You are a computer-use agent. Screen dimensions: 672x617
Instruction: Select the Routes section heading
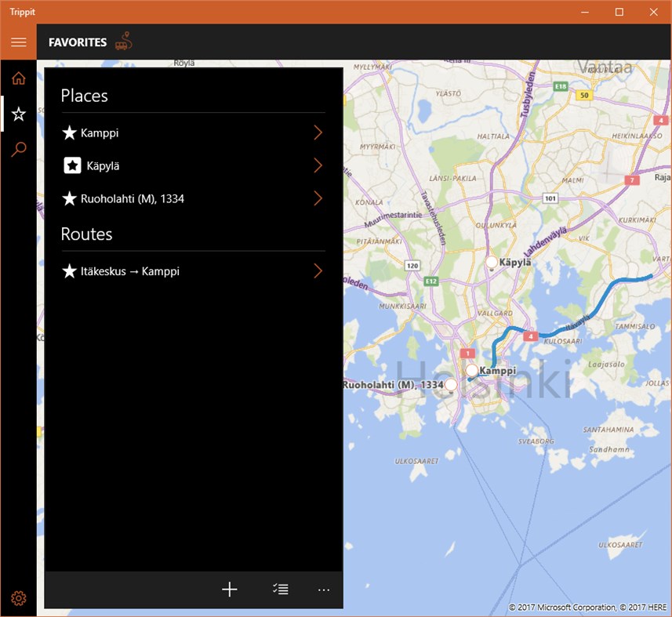click(86, 234)
